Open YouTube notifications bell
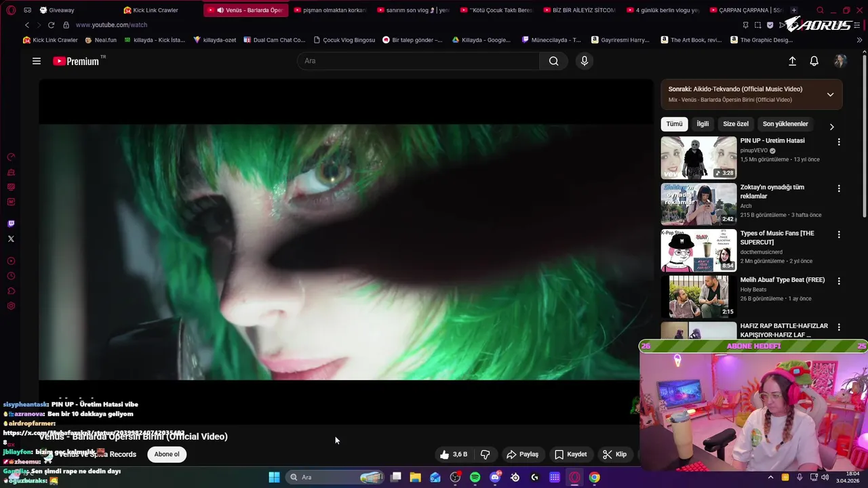The image size is (868, 488). [x=814, y=61]
